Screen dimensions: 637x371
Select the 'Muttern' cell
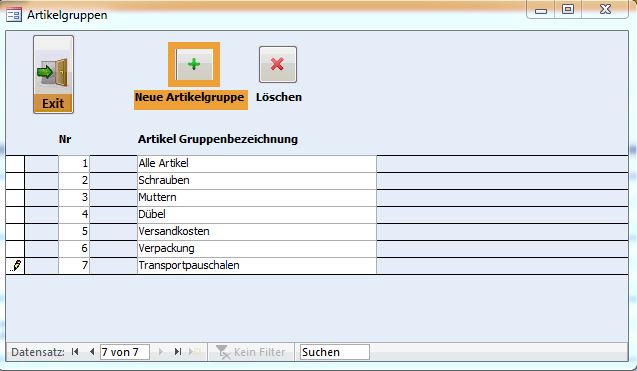pyautogui.click(x=257, y=197)
